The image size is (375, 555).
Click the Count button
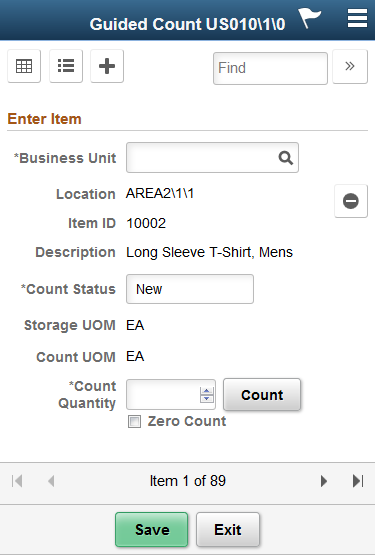[262, 395]
